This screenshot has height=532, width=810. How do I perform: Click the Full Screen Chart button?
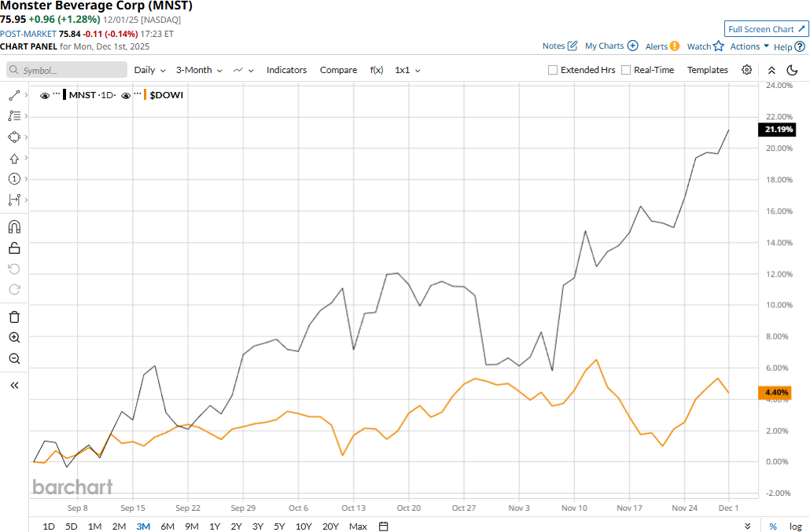(766, 29)
